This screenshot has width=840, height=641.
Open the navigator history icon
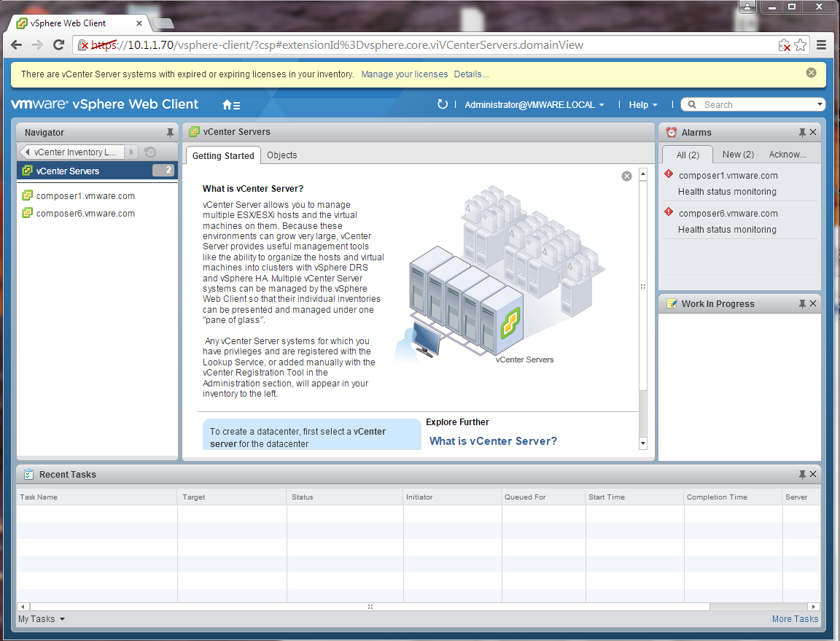150,152
